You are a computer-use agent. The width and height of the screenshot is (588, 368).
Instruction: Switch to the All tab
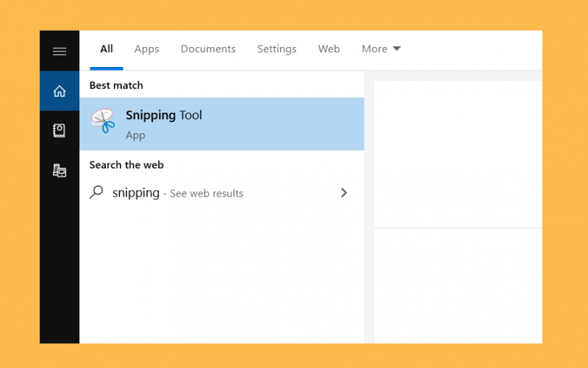(x=107, y=49)
